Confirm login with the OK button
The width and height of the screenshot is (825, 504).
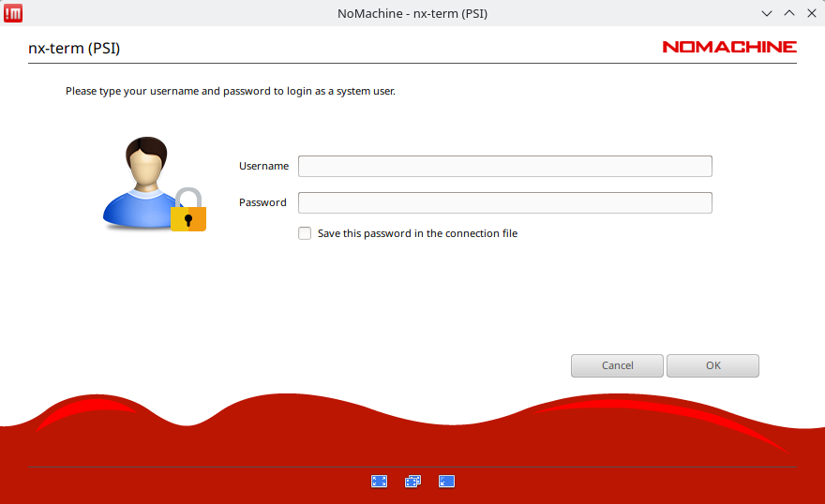(x=712, y=365)
